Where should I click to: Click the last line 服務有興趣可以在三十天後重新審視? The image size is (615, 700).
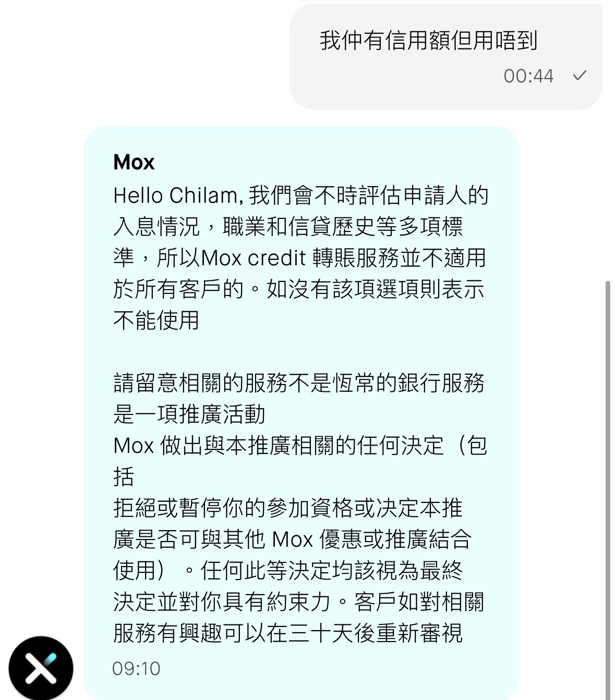pyautogui.click(x=288, y=633)
